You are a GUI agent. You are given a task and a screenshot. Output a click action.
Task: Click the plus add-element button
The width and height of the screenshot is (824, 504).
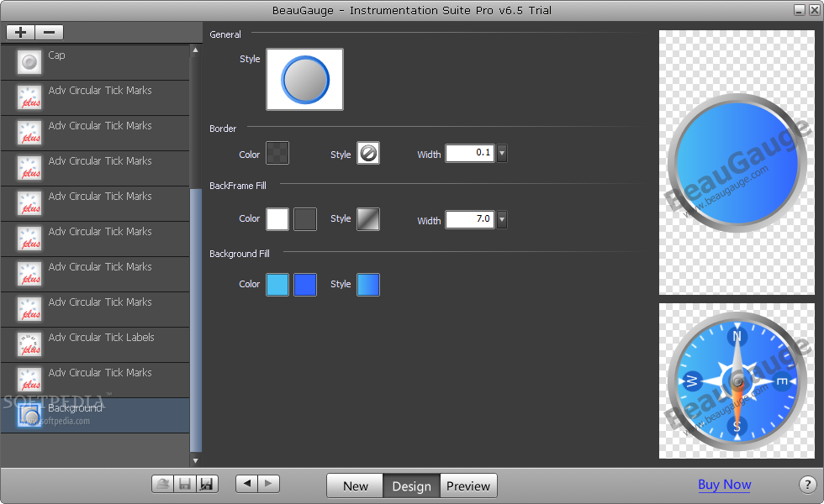tap(21, 33)
